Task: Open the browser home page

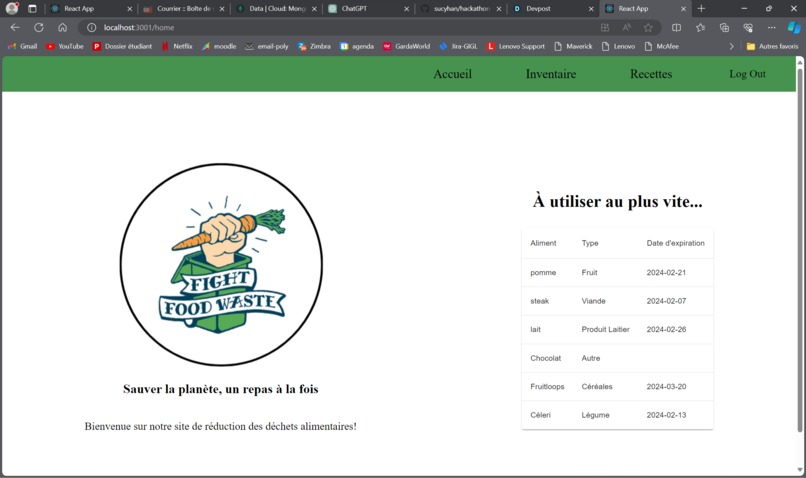Action: [x=62, y=28]
